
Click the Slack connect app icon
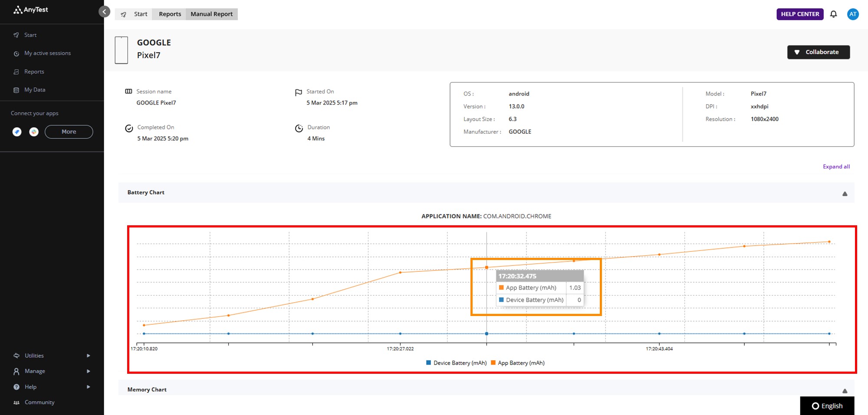tap(34, 132)
